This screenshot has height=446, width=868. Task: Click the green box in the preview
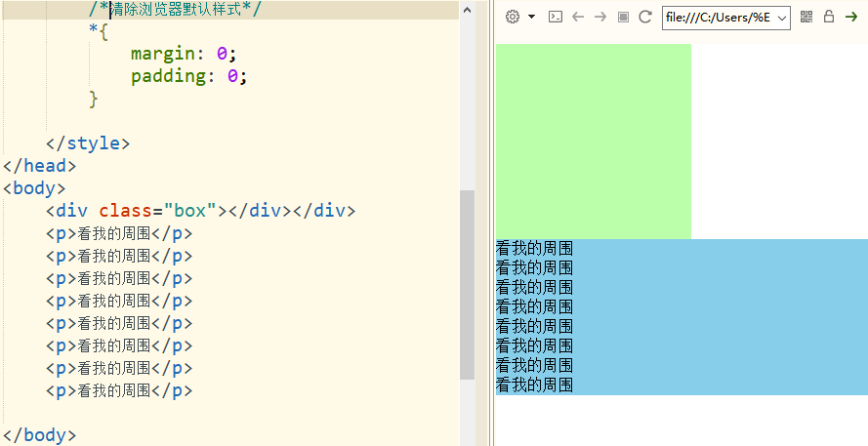(x=594, y=142)
